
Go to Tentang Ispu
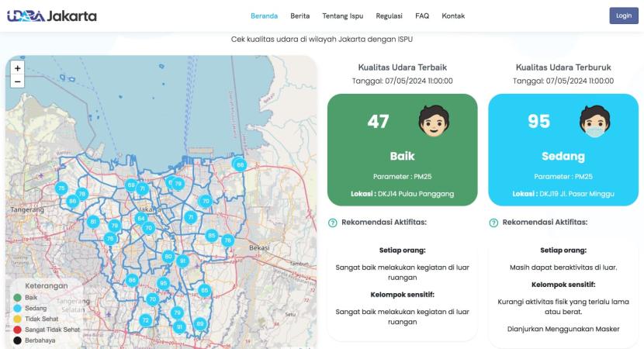pos(343,16)
